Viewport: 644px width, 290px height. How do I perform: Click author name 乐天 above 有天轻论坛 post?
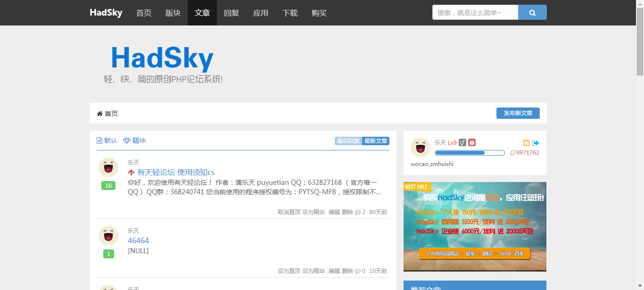(133, 163)
